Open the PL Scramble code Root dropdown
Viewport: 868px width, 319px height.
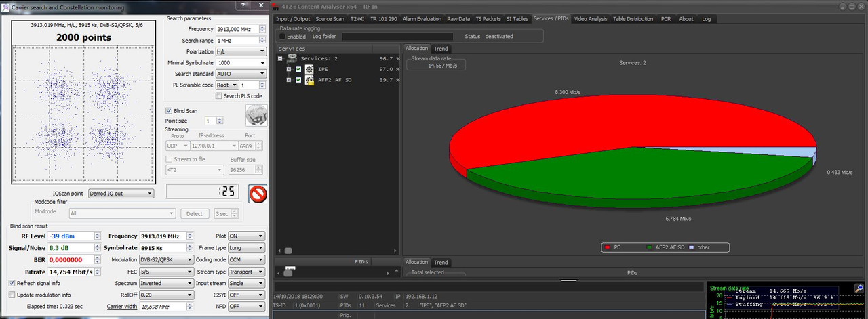227,85
